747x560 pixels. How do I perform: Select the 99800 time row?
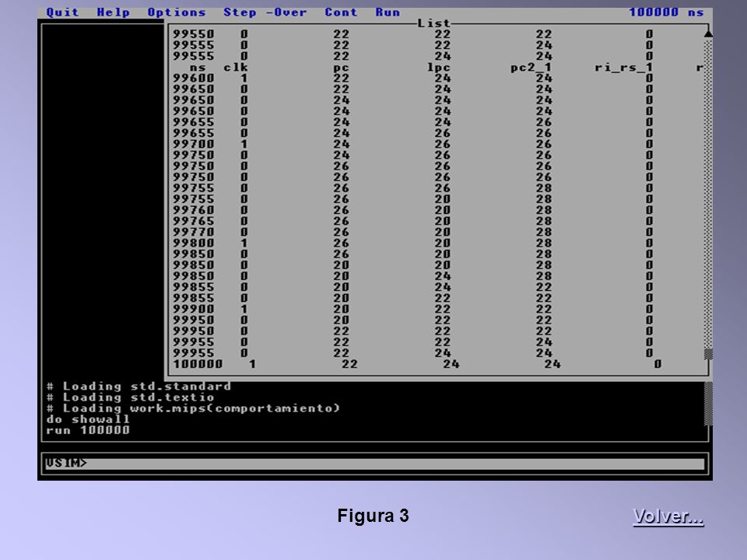(x=413, y=243)
